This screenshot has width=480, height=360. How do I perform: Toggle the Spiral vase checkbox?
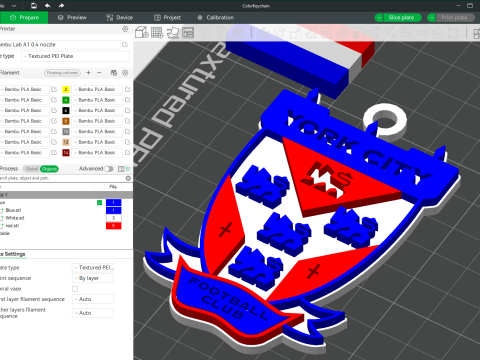(75, 289)
